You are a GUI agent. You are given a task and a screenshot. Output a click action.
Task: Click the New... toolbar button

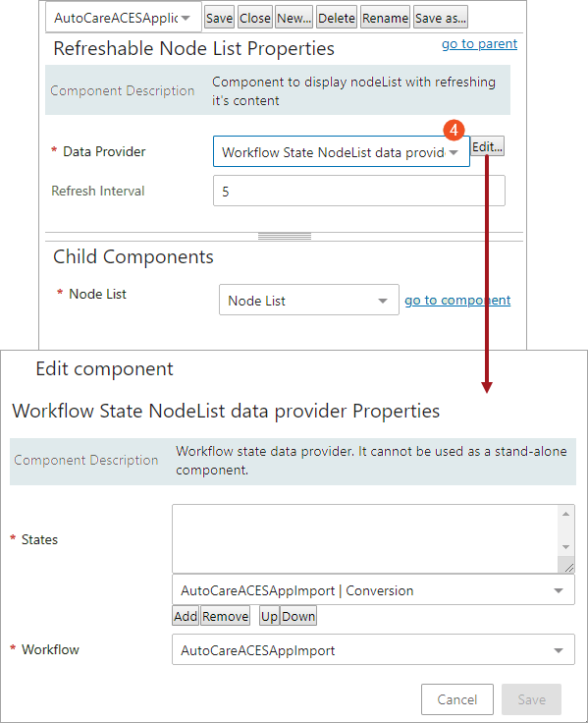click(294, 18)
